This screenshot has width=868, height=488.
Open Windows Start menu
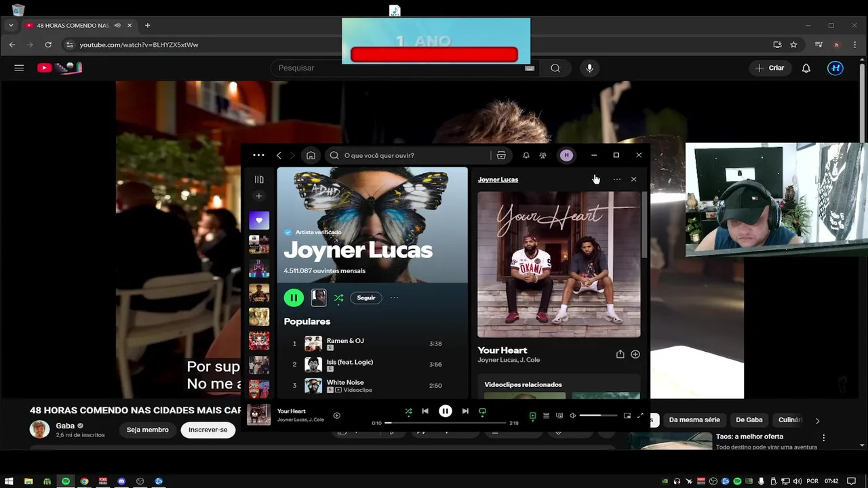click(9, 481)
